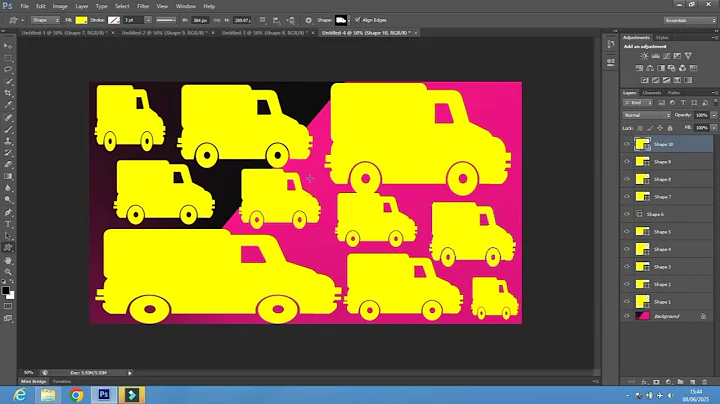Toggle the layer filter switch
The height and width of the screenshot is (404, 720).
715,102
